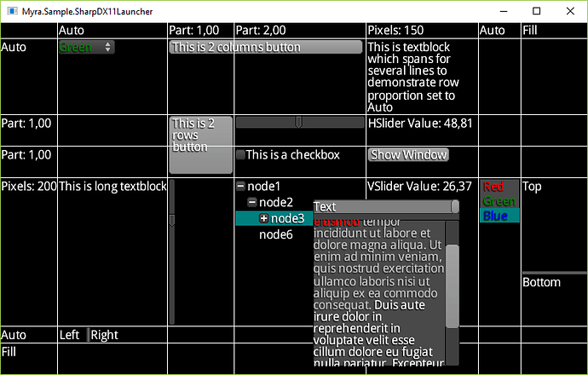Image resolution: width=588 pixels, height=375 pixels.
Task: Close the Myra.Sample.SharpDX11Launcher window
Action: pyautogui.click(x=570, y=11)
